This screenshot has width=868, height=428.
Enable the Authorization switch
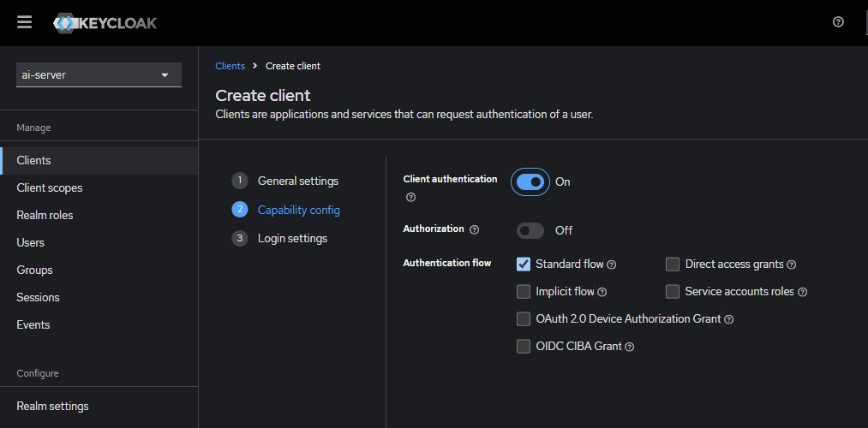pos(530,230)
